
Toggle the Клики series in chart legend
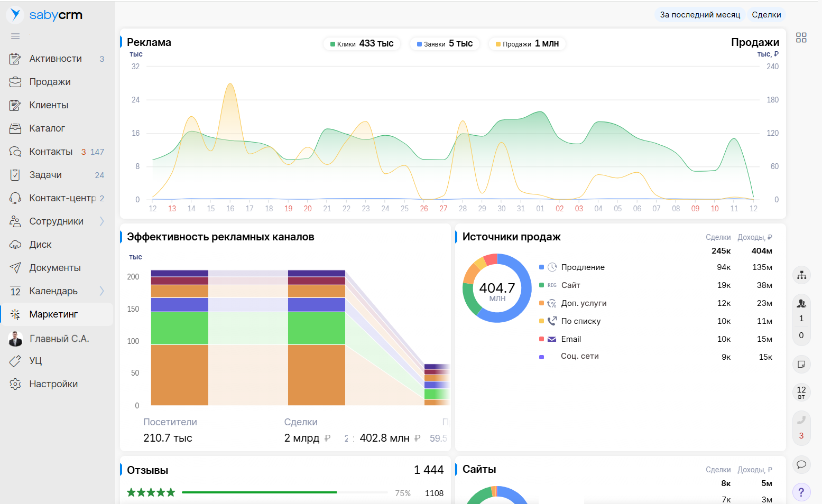click(x=362, y=44)
